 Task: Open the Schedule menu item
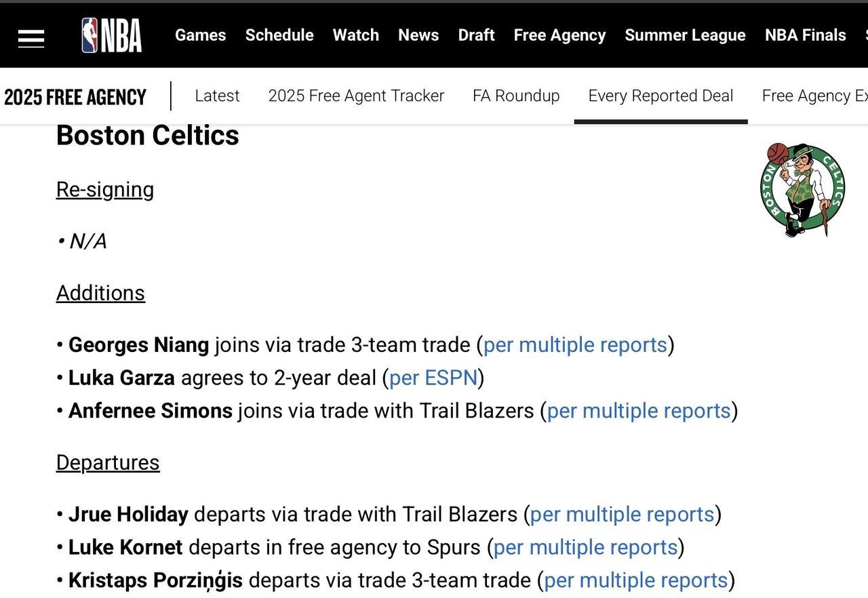pos(279,35)
